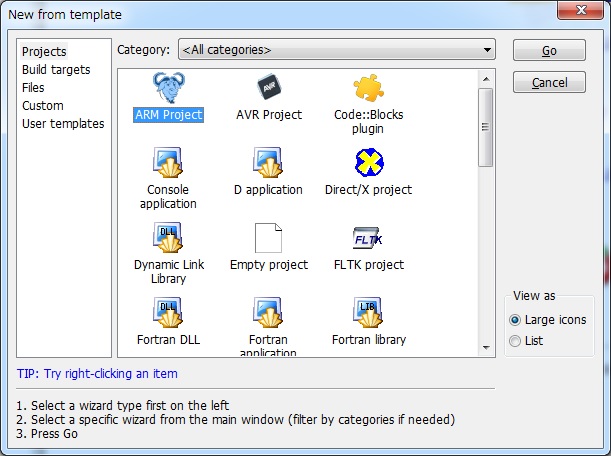Select User templates wizard type
The height and width of the screenshot is (456, 611).
(63, 124)
